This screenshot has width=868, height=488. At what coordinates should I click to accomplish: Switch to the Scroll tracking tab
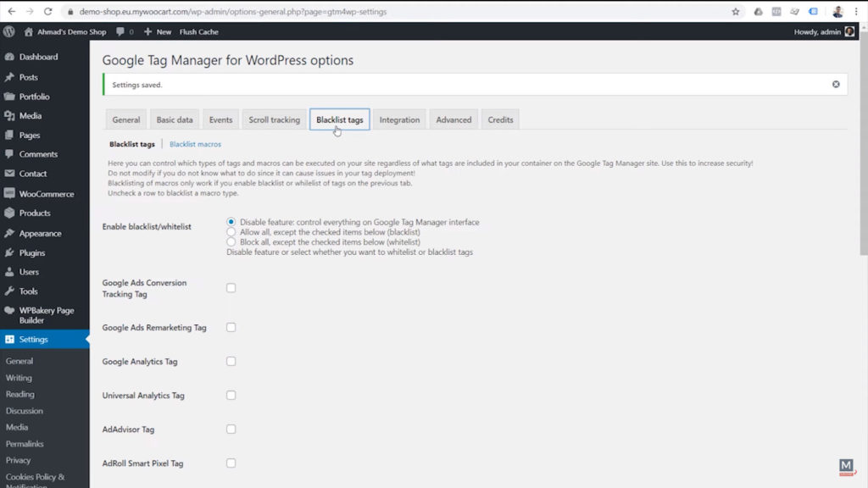tap(273, 119)
